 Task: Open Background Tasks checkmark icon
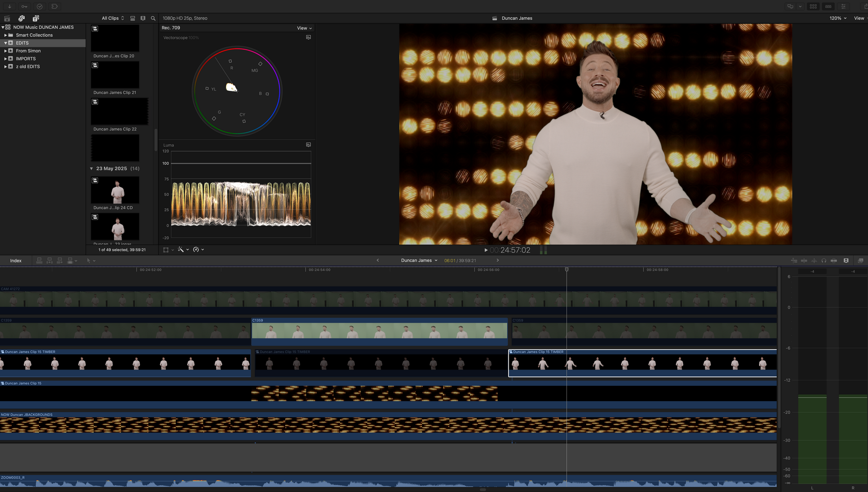click(x=40, y=6)
